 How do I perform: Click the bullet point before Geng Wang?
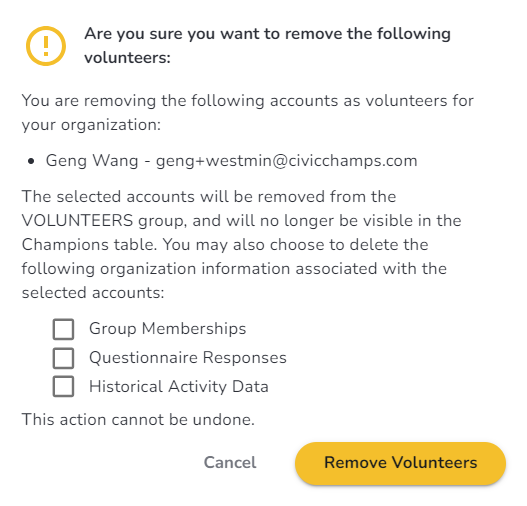(x=31, y=162)
